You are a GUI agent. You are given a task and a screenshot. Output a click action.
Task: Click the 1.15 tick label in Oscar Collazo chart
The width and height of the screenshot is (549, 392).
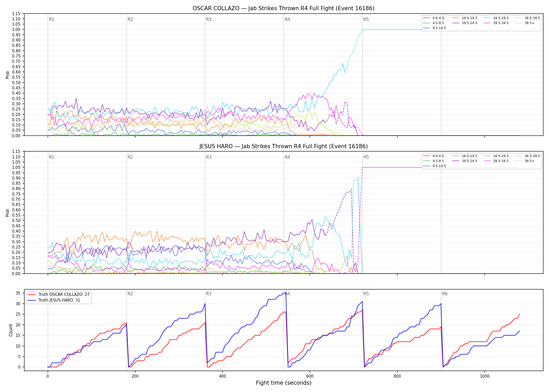pos(16,14)
